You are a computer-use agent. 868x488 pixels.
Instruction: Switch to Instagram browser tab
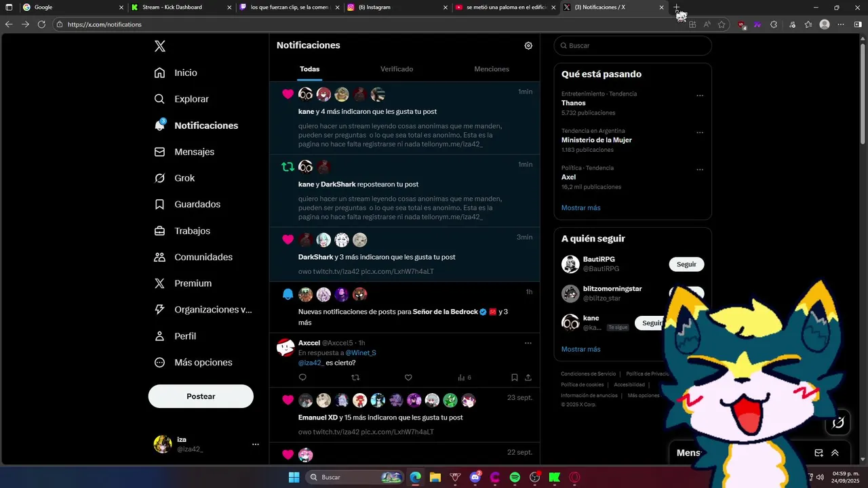coord(397,7)
